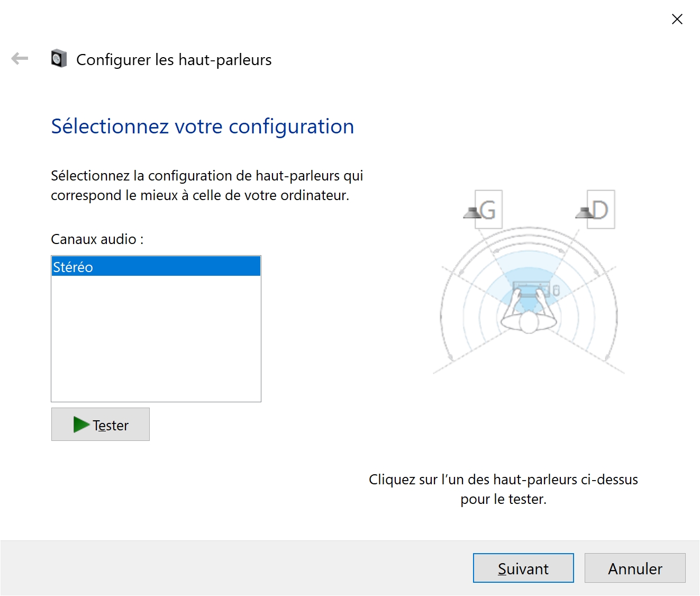Click the speaker icon beside the dialog title
The width and height of the screenshot is (700, 596).
pos(59,58)
